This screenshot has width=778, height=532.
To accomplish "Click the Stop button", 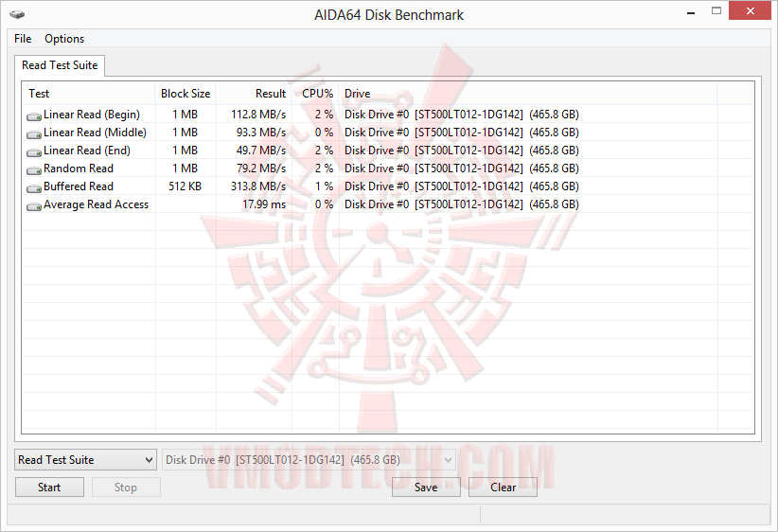I will click(x=126, y=488).
